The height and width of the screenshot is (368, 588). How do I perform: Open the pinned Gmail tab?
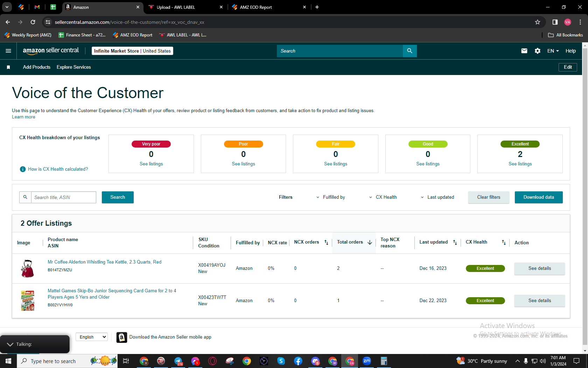[x=37, y=7]
